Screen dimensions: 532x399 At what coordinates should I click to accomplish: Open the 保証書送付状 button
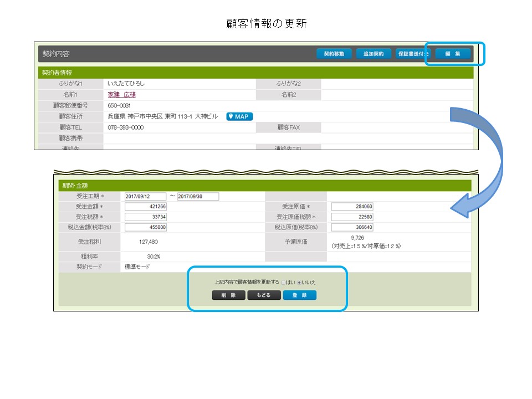click(x=412, y=54)
